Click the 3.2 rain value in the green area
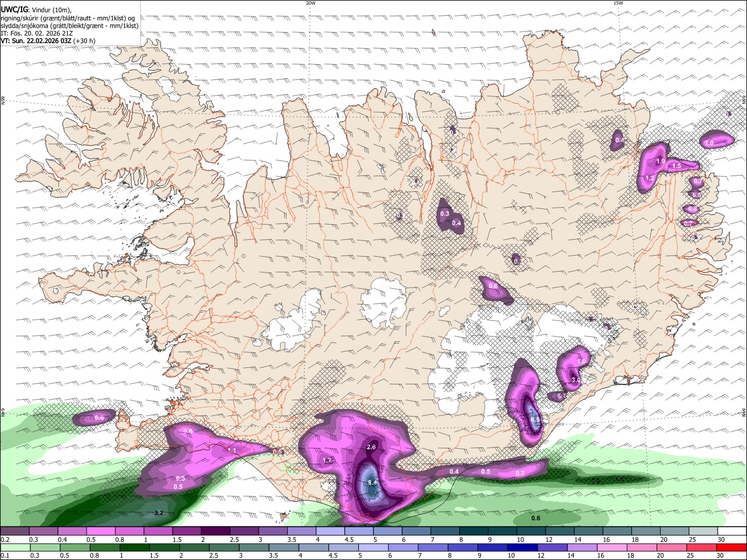 click(x=158, y=513)
